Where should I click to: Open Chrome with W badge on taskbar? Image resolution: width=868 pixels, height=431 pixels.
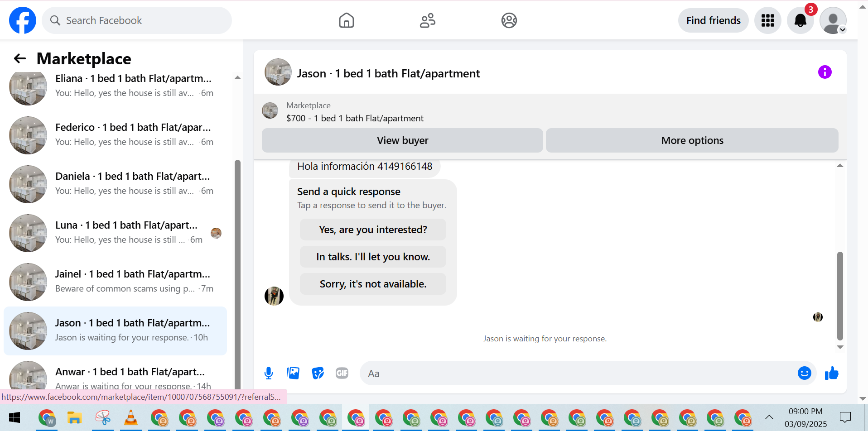click(x=47, y=418)
